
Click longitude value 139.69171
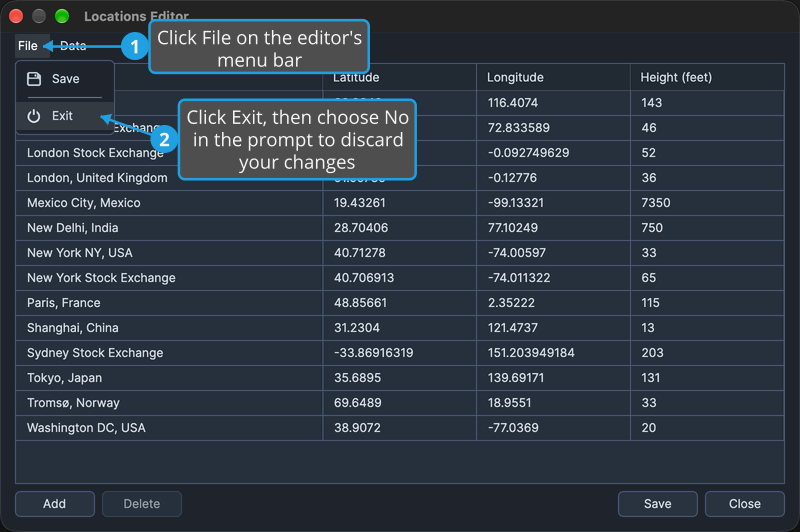pyautogui.click(x=516, y=378)
